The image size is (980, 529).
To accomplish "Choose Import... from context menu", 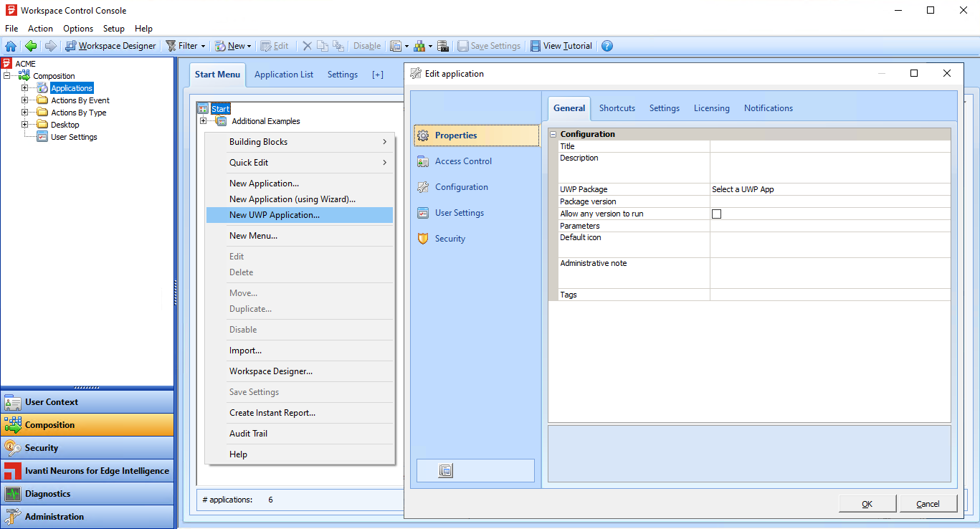I will click(x=300, y=351).
